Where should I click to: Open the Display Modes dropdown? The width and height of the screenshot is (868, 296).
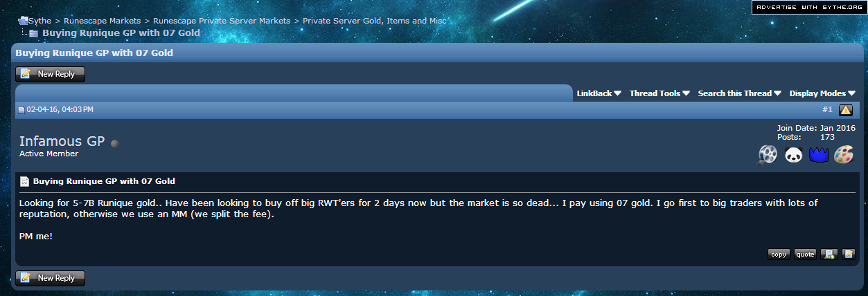click(822, 93)
